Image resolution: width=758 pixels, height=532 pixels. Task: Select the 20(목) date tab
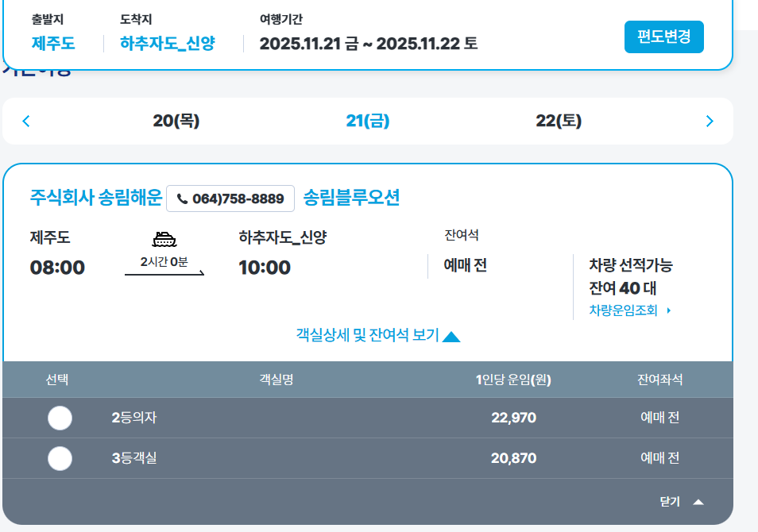pyautogui.click(x=176, y=121)
